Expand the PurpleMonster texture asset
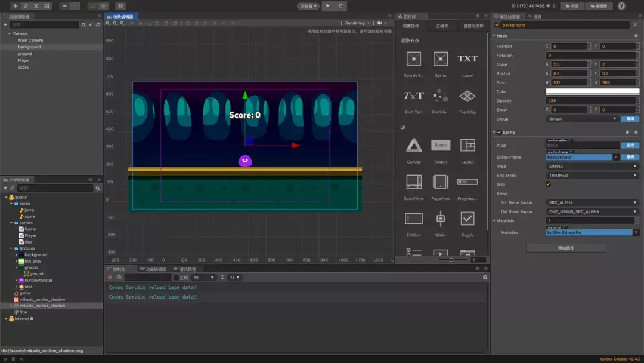This screenshot has width=644, height=363. [x=17, y=281]
